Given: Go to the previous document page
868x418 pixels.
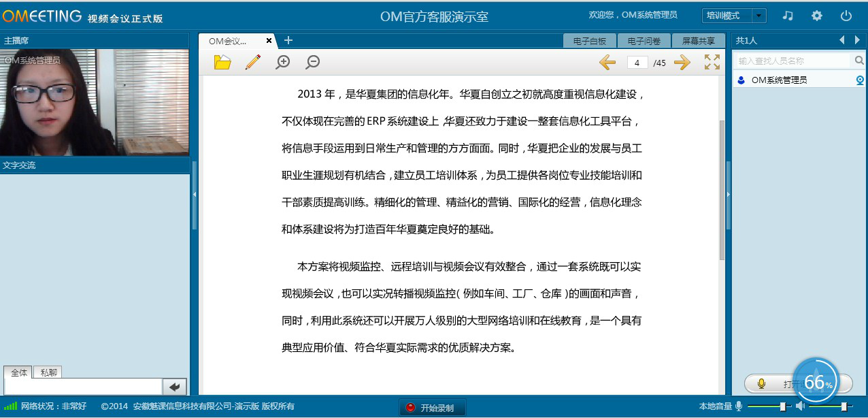Looking at the screenshot, I should pyautogui.click(x=607, y=63).
